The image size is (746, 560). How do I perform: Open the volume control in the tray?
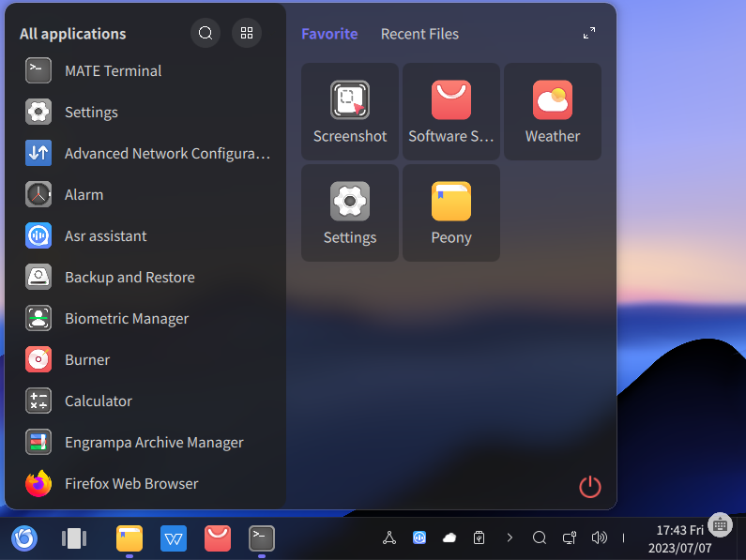600,537
